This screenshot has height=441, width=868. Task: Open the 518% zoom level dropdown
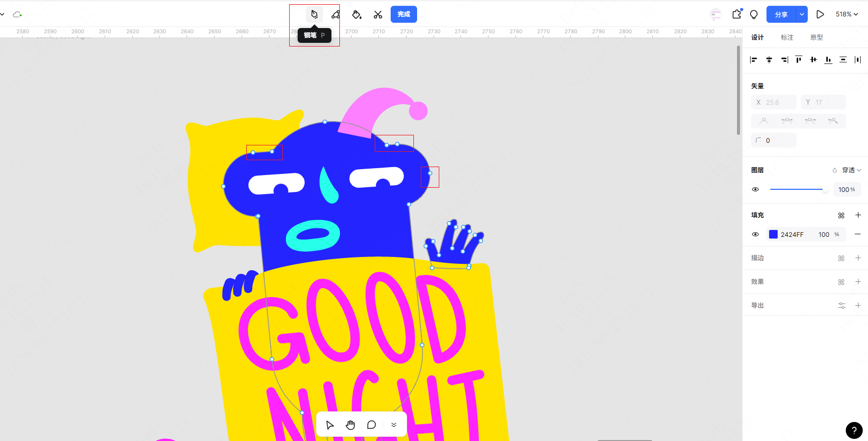(x=846, y=14)
